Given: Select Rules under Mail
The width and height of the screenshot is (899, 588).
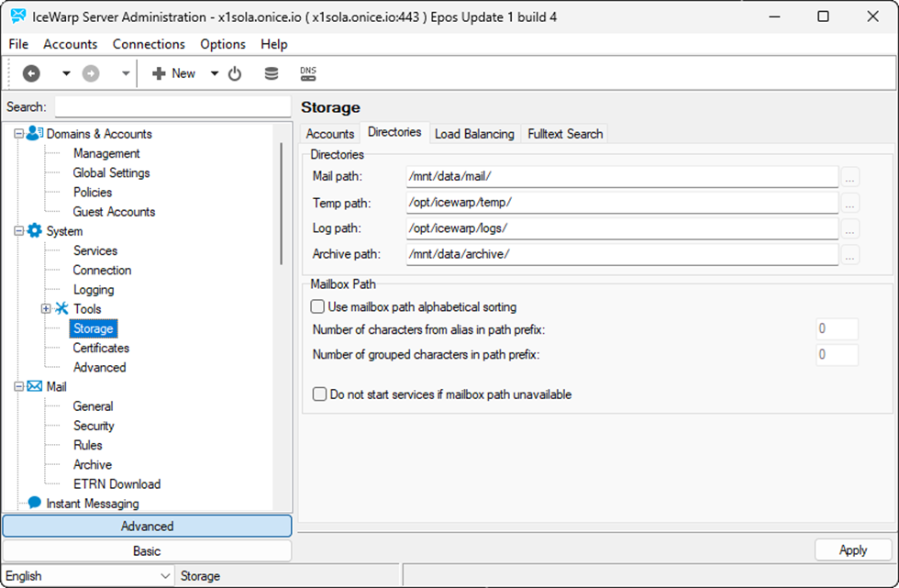Looking at the screenshot, I should click(88, 446).
